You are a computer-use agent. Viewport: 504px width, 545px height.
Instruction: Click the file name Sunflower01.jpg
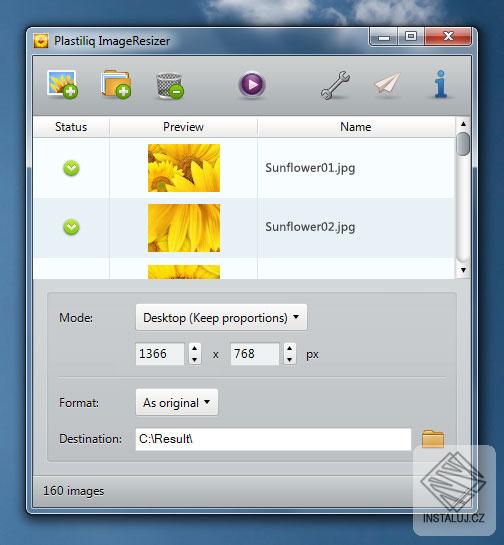point(310,168)
